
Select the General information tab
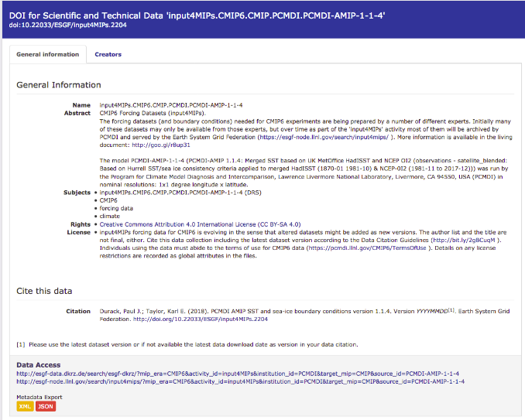(x=48, y=54)
